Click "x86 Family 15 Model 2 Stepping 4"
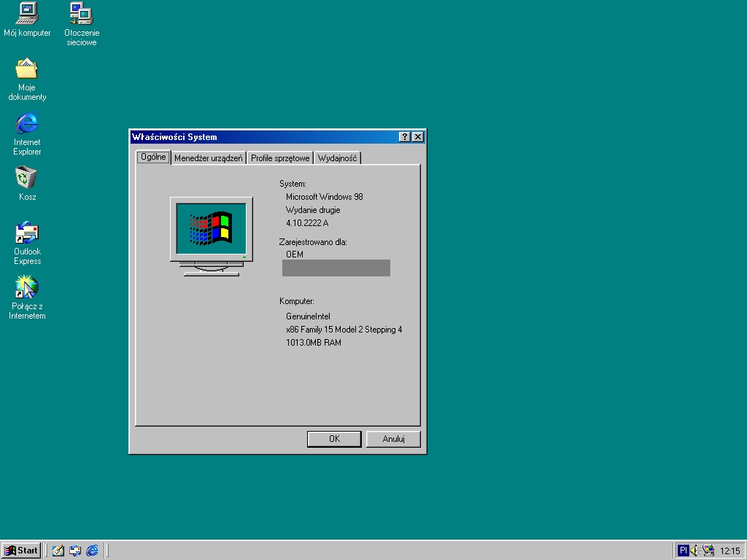Image resolution: width=747 pixels, height=560 pixels. tap(344, 330)
